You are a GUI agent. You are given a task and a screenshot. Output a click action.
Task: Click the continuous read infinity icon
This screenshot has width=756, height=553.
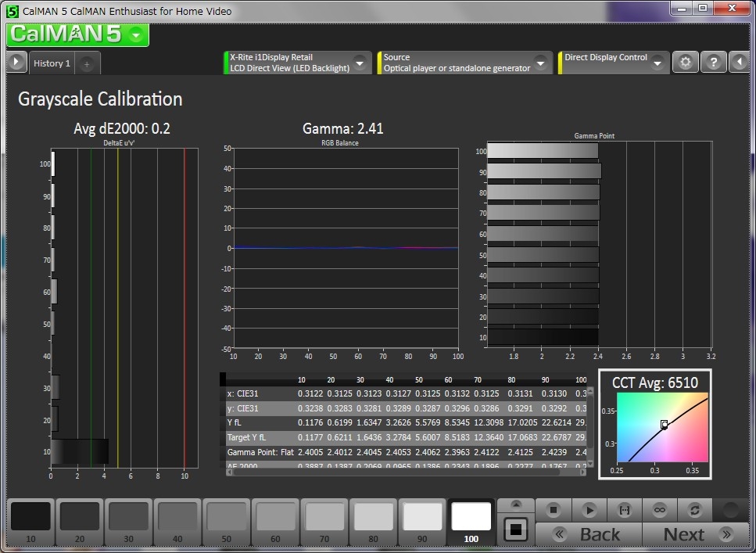pos(660,510)
